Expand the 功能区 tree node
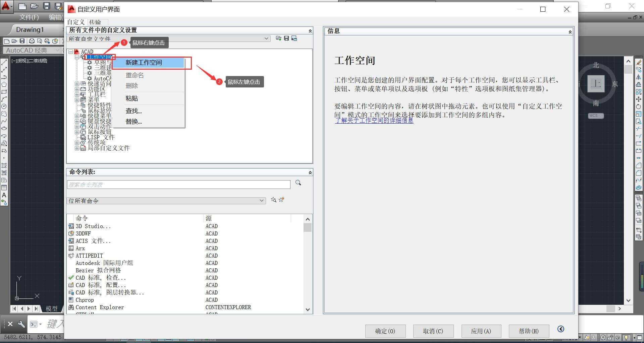 click(x=77, y=89)
